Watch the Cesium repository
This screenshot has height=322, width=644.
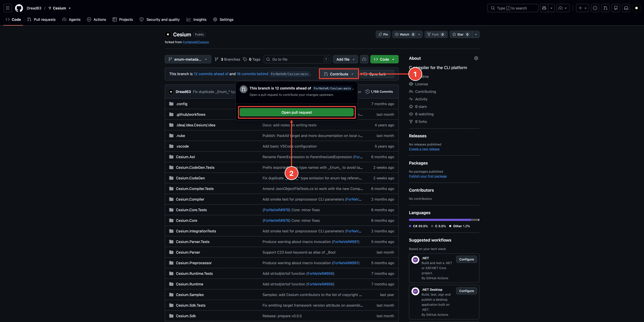pyautogui.click(x=405, y=35)
